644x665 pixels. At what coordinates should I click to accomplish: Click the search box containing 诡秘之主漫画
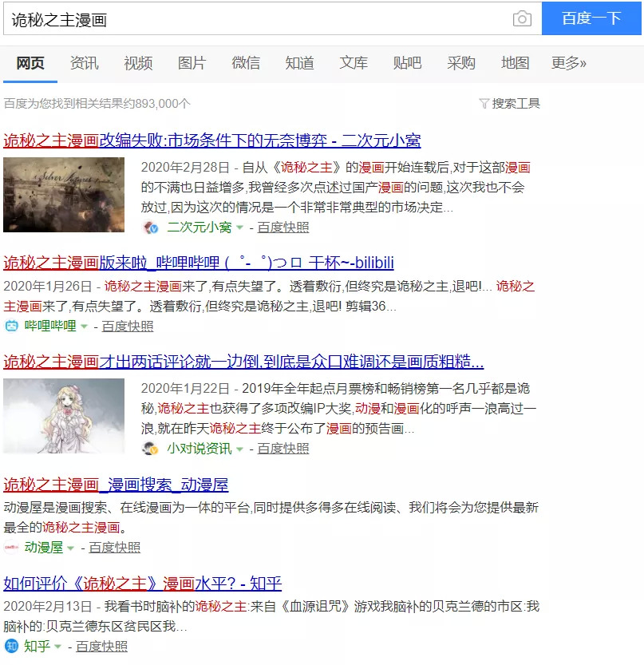pos(255,19)
